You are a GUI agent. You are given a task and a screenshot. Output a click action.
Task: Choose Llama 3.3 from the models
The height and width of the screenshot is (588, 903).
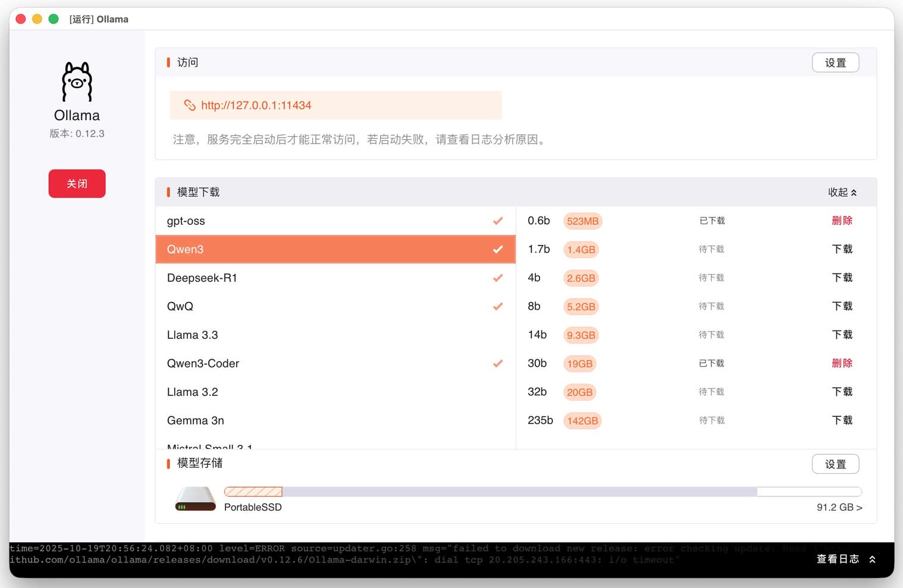click(x=336, y=335)
